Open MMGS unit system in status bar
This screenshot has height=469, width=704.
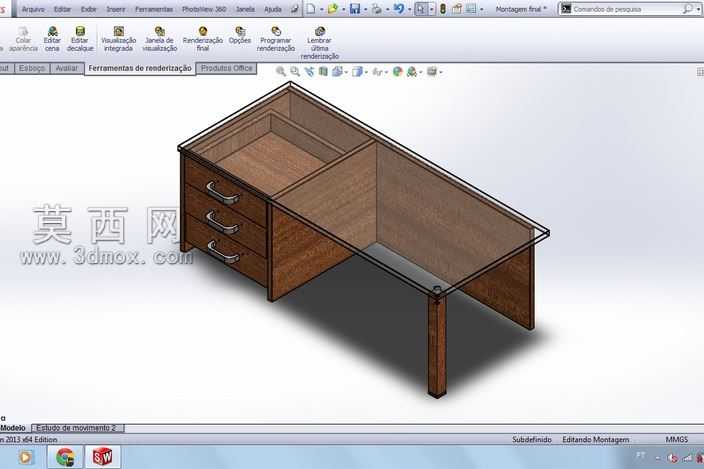click(x=677, y=439)
